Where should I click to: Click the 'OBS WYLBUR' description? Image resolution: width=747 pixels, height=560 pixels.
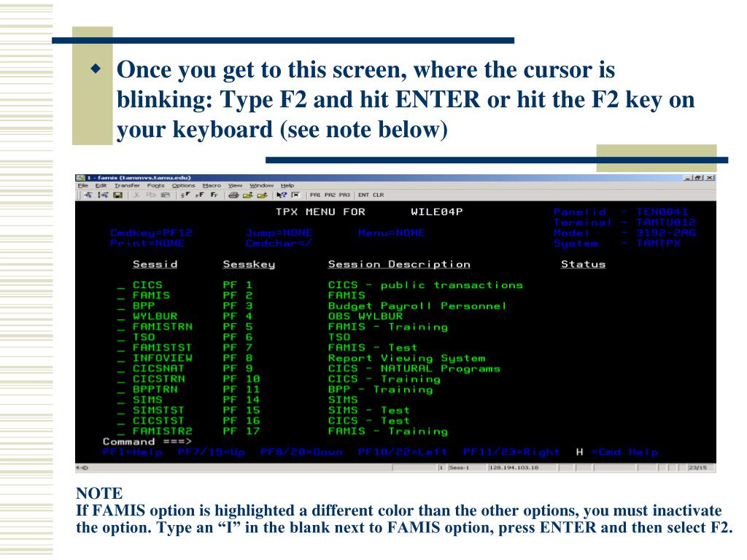(365, 316)
